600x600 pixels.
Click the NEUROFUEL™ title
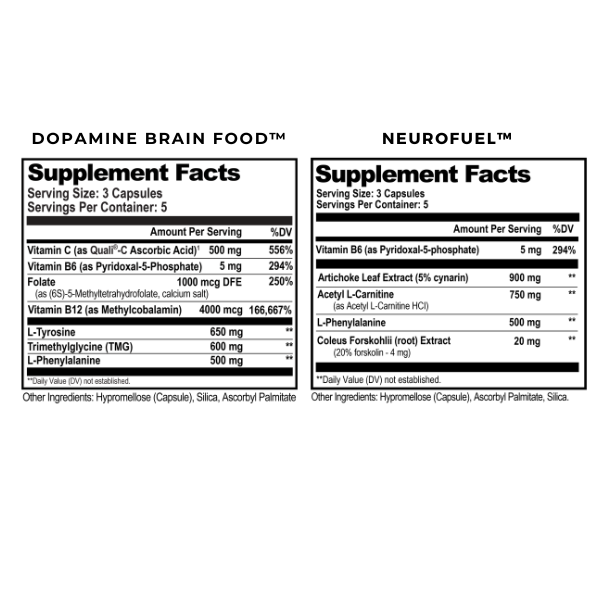447,139
